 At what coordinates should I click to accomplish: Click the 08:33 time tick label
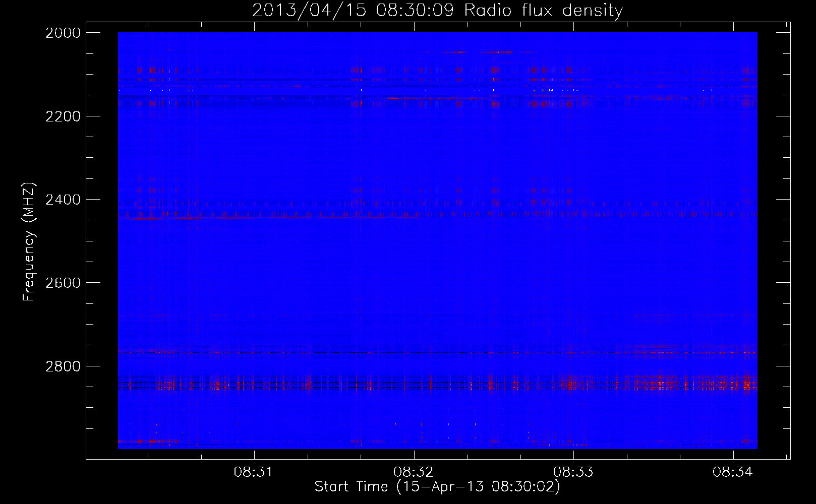tap(573, 472)
